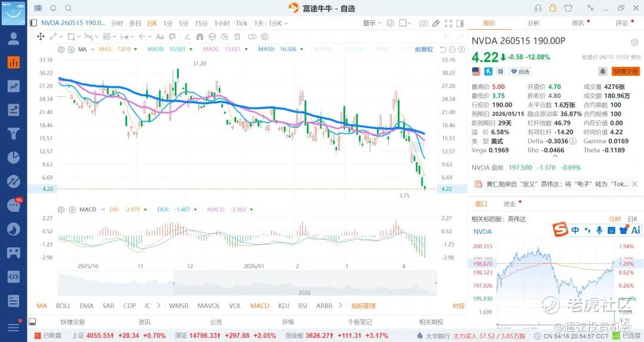Click the orange 快捷交易 button
Image resolution: width=644 pixels, height=342 pixels.
625,72
